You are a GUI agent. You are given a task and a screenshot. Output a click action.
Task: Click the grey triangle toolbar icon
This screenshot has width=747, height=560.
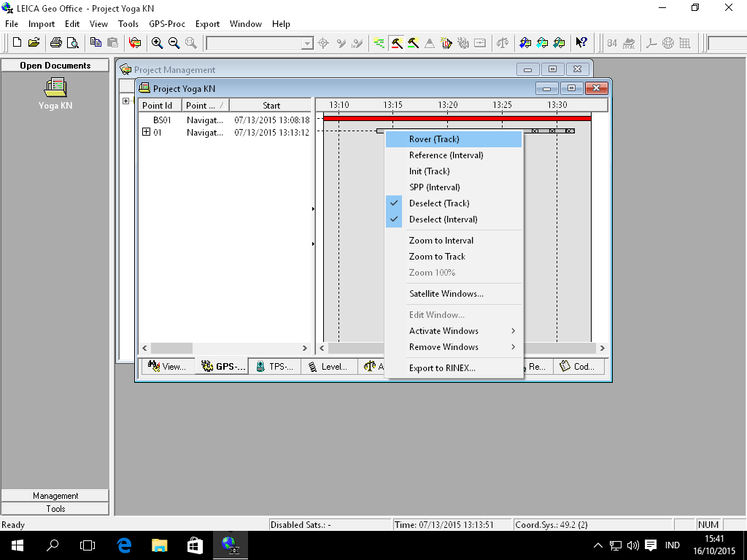[429, 43]
